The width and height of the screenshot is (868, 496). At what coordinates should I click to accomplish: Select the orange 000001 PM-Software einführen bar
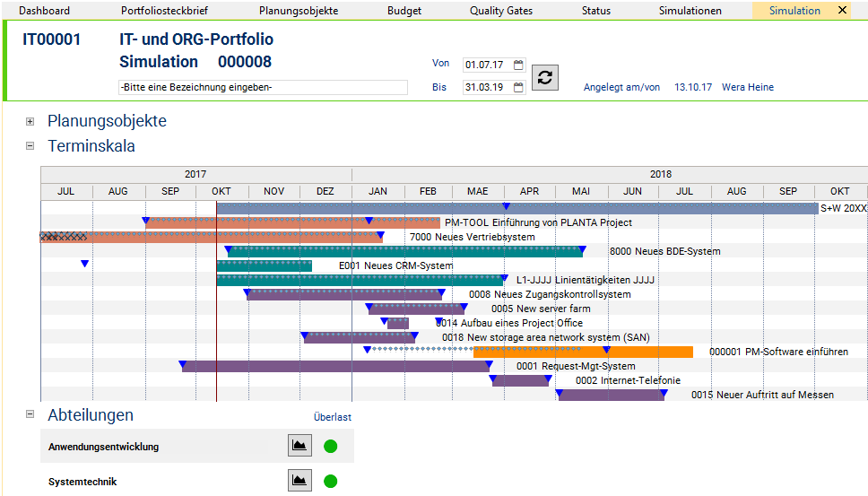pos(583,352)
